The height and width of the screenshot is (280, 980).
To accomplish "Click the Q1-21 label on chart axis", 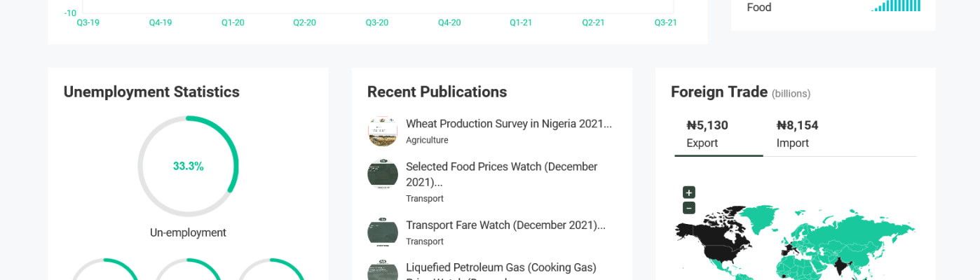I will tap(521, 22).
